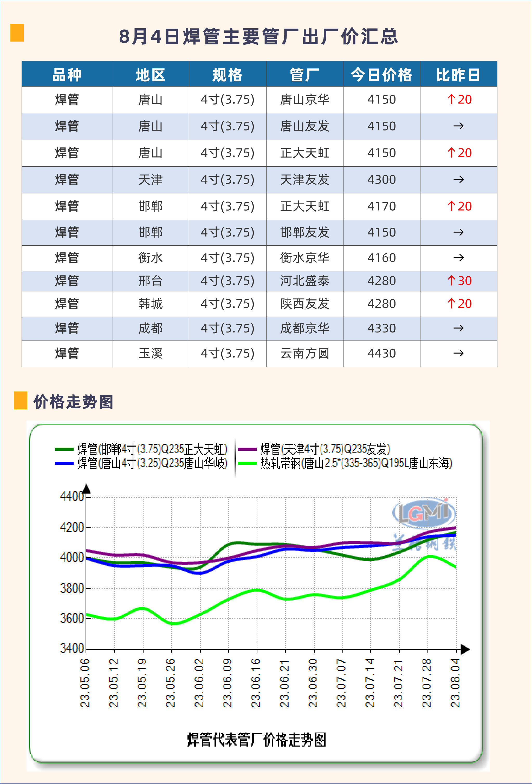Click the 4400 value on the y-axis

72,496
